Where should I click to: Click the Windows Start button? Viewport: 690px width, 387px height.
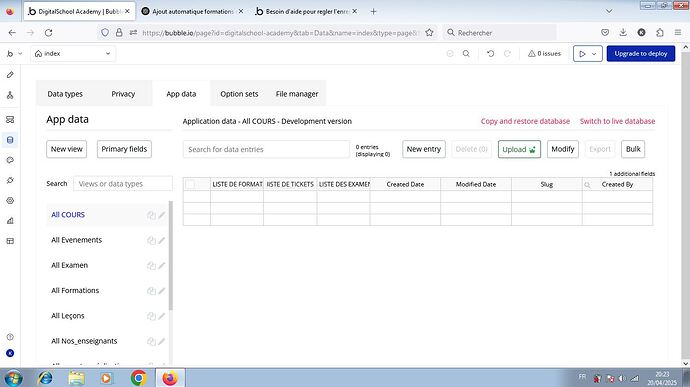13,378
